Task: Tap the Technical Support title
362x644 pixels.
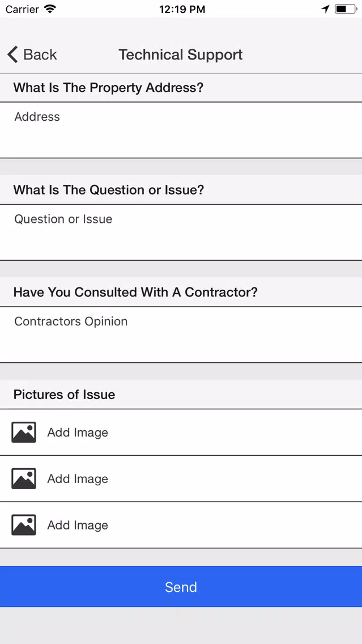Action: tap(181, 54)
